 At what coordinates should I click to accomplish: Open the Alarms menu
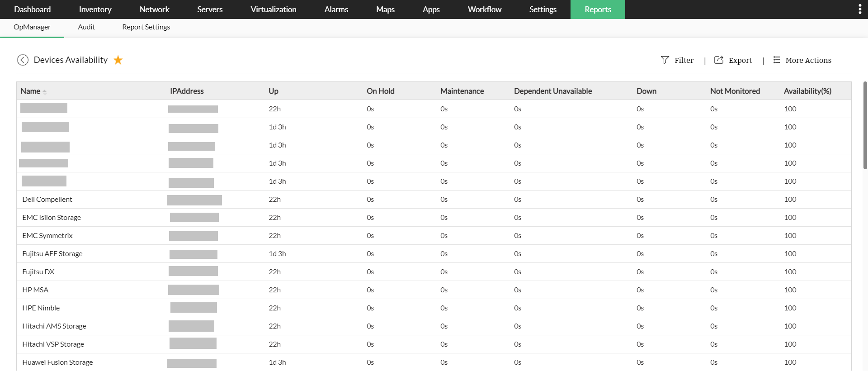tap(336, 10)
